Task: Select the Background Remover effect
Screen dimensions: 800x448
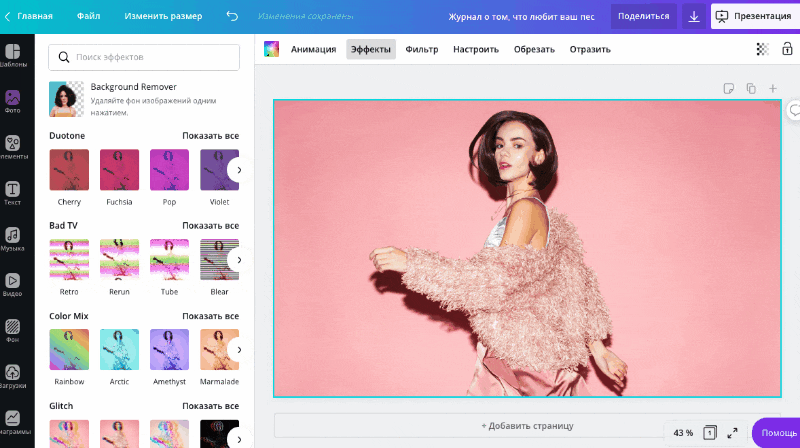Action: [x=144, y=99]
